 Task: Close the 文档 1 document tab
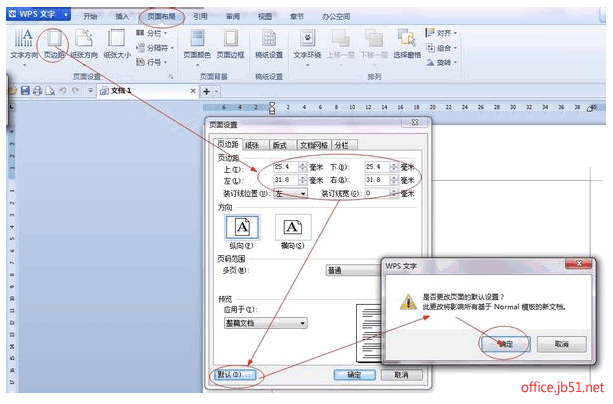(193, 91)
